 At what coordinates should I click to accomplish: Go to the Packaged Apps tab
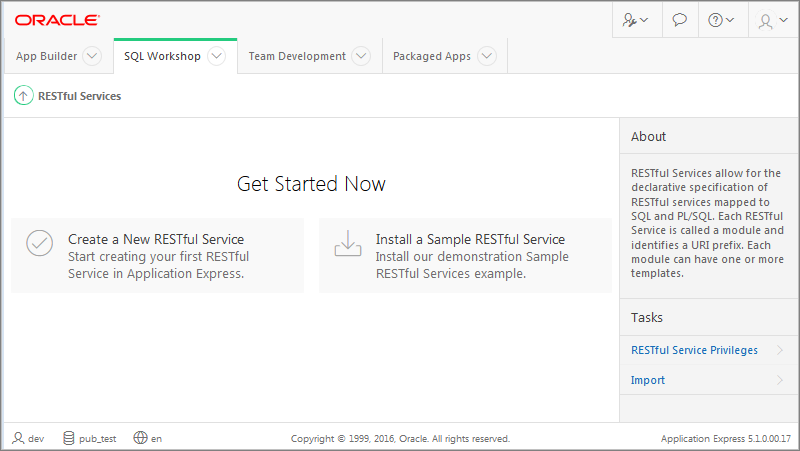pos(432,56)
